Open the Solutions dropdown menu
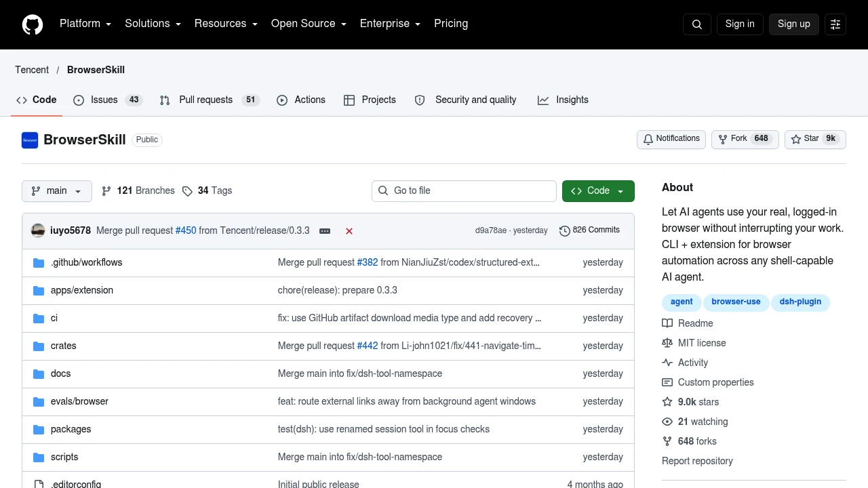This screenshot has height=488, width=868. pos(153,24)
